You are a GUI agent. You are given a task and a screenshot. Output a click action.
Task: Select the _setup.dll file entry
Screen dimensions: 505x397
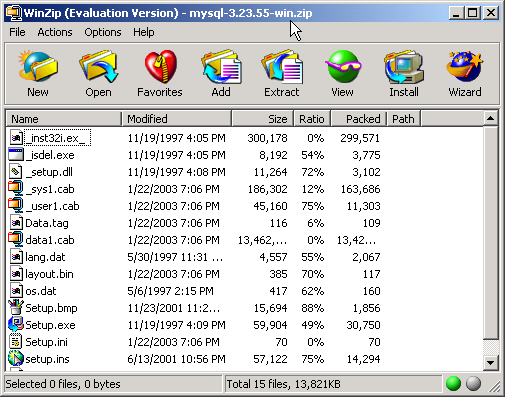(49, 172)
